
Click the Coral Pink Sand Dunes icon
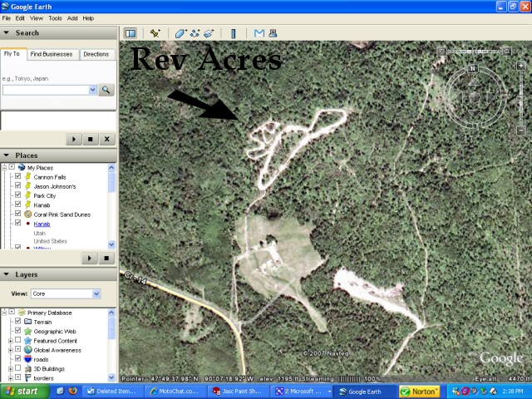(x=27, y=214)
